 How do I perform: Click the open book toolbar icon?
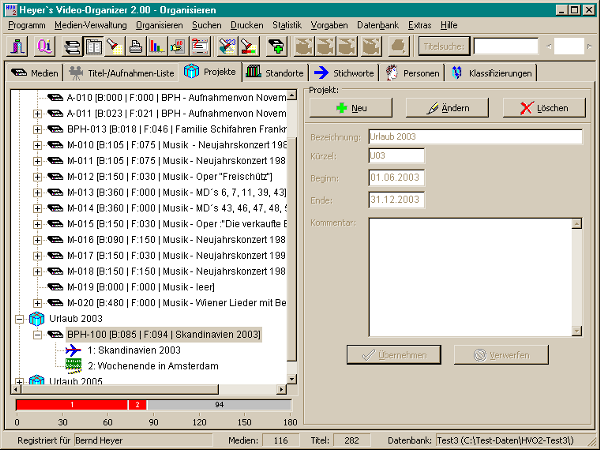[93, 46]
